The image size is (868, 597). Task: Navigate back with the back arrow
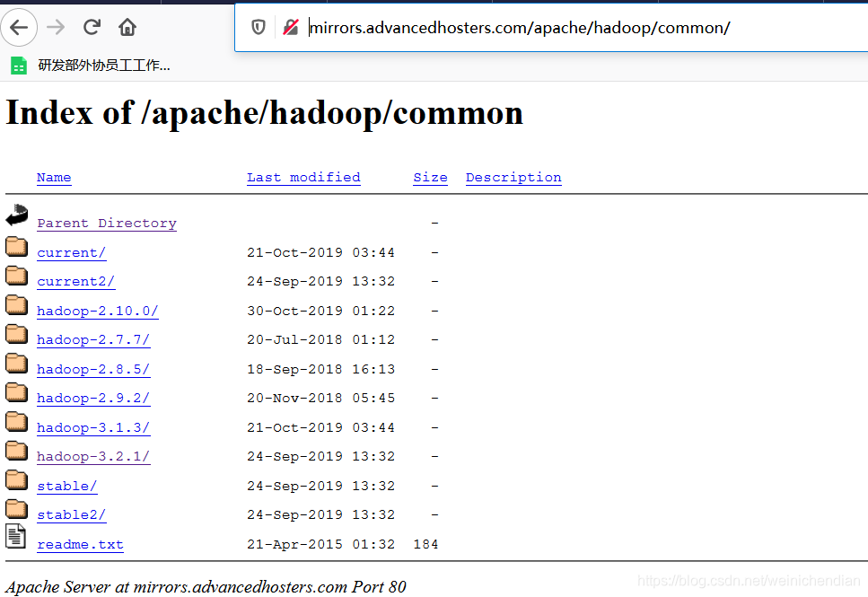(20, 28)
